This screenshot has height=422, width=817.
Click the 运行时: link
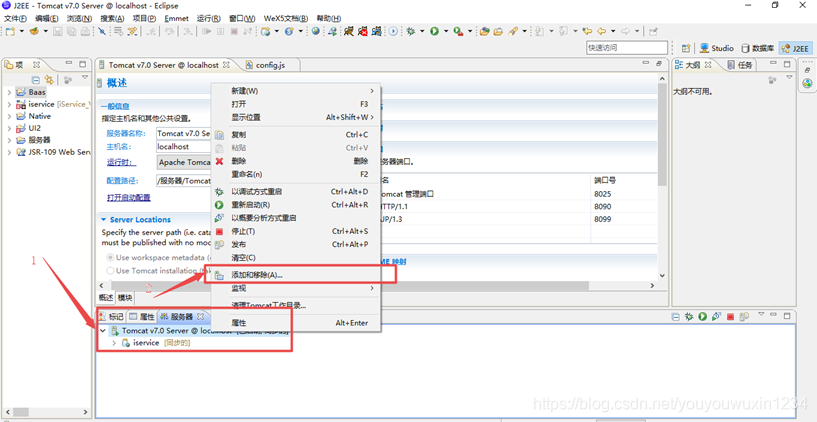point(121,162)
